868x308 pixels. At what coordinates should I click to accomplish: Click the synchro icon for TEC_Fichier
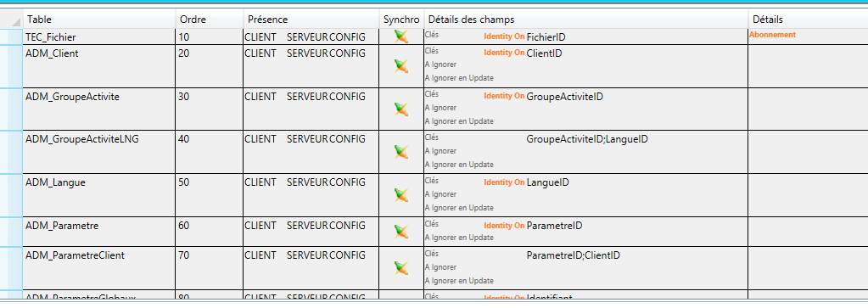click(401, 36)
